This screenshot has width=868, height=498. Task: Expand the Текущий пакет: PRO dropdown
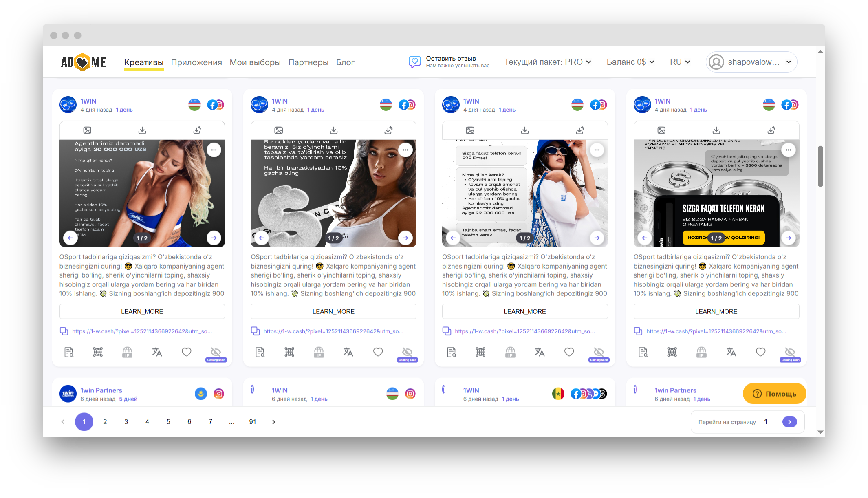547,62
